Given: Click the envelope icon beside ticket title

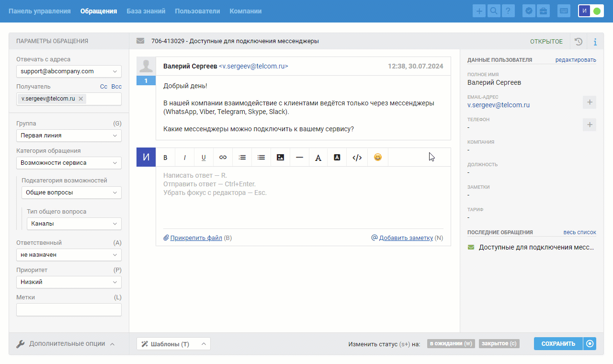Looking at the screenshot, I should [x=140, y=41].
